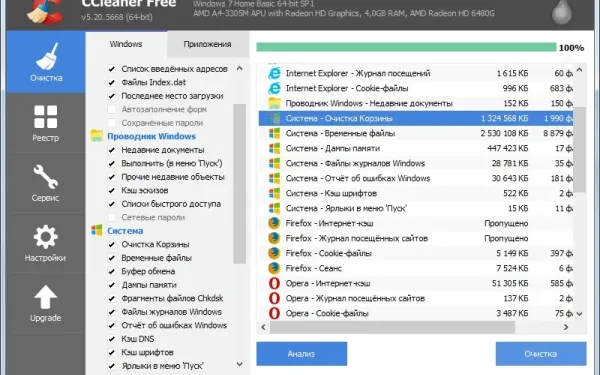Click the options list vertical scrollbar thumb
Image resolution: width=600 pixels, height=375 pixels.
pos(240,184)
